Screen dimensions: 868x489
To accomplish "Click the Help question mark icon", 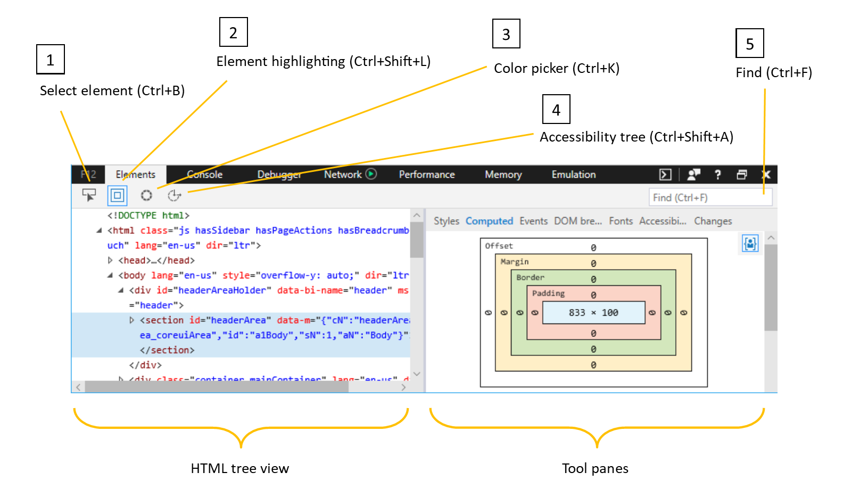I will pos(717,175).
